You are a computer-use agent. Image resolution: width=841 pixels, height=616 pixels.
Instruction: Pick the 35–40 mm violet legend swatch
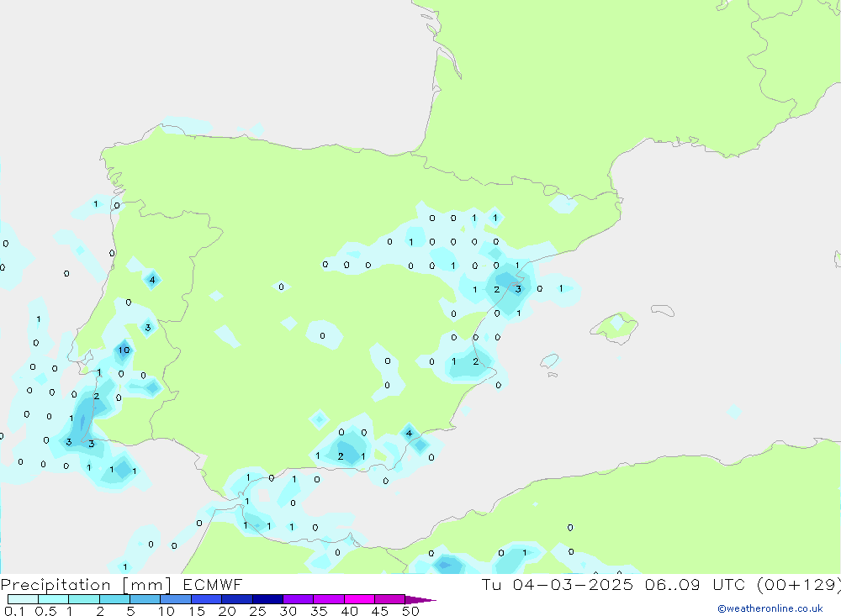329,599
